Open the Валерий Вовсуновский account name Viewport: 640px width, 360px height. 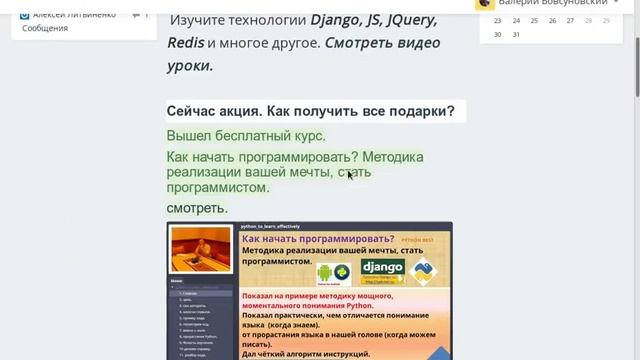pos(553,2)
